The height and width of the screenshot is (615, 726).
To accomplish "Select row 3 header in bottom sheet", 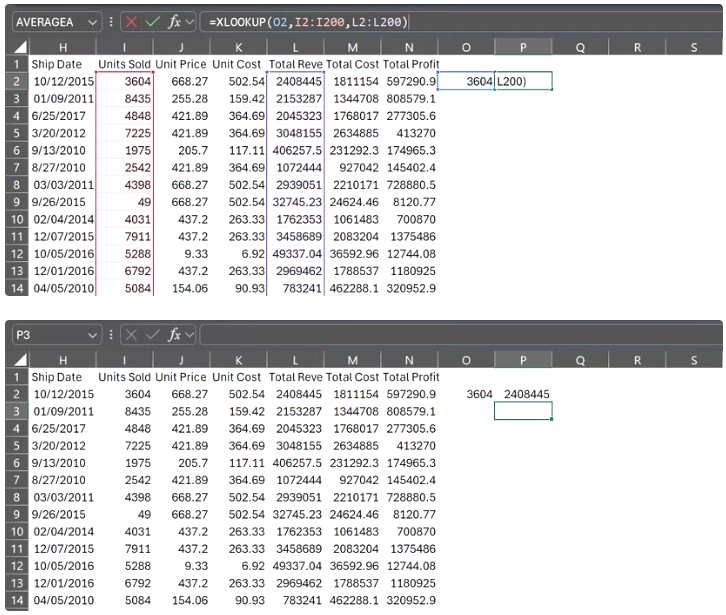I will tap(17, 411).
